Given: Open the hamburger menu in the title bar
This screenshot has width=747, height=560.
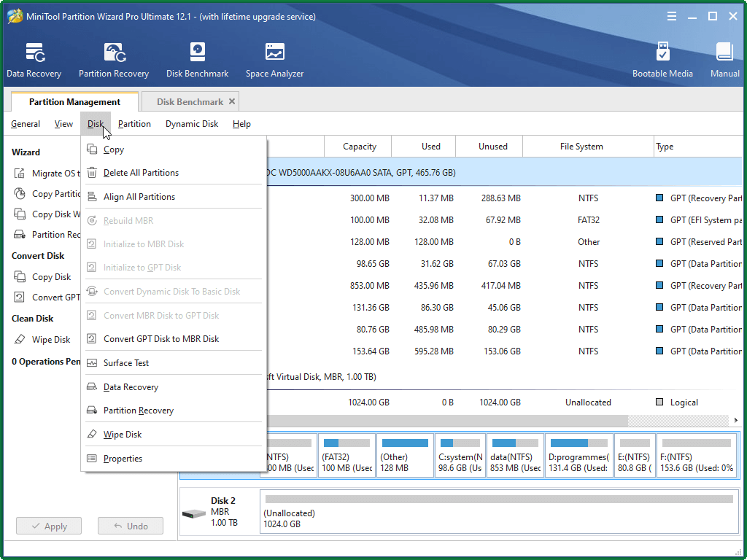Looking at the screenshot, I should (672, 17).
